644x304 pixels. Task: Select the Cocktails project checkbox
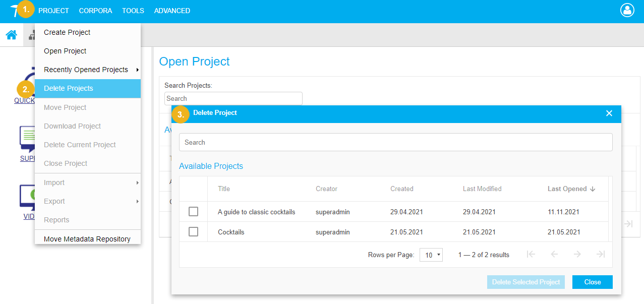tap(193, 232)
